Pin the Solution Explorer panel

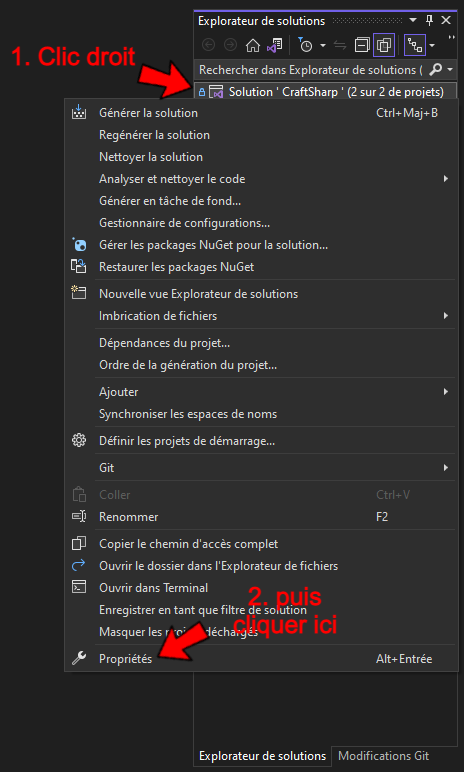(x=430, y=21)
